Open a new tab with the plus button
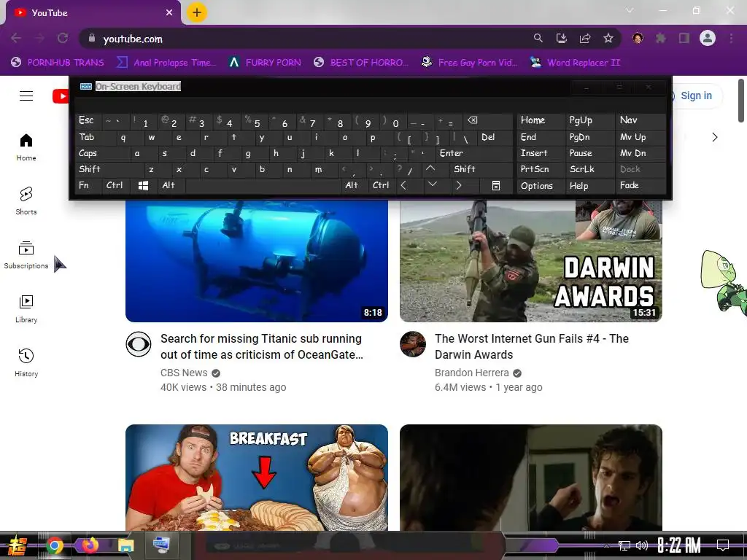The width and height of the screenshot is (747, 560). coord(197,12)
